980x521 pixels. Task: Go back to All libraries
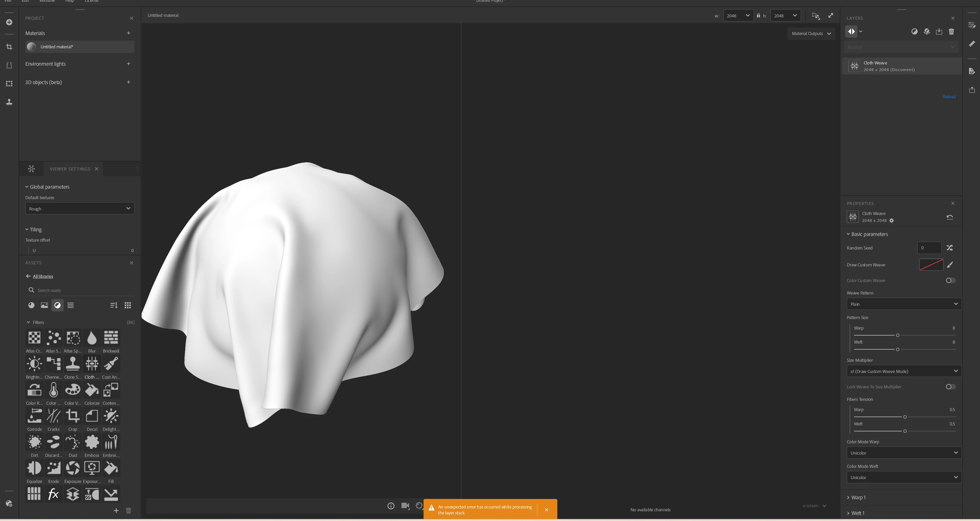[x=43, y=276]
